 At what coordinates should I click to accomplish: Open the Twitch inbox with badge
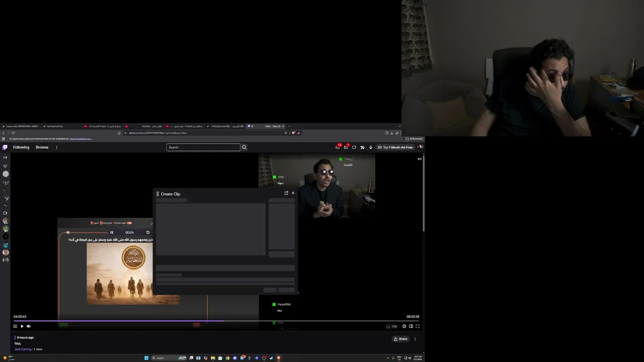346,147
